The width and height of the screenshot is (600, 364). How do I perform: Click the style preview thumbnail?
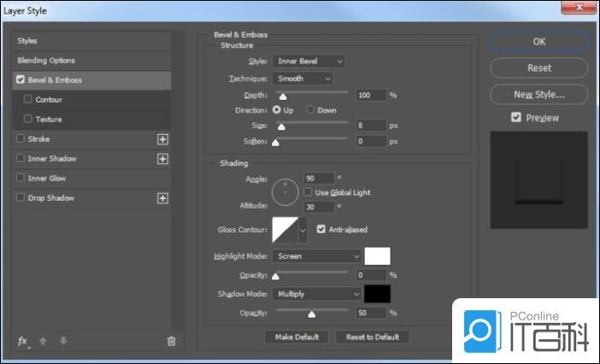tap(538, 180)
